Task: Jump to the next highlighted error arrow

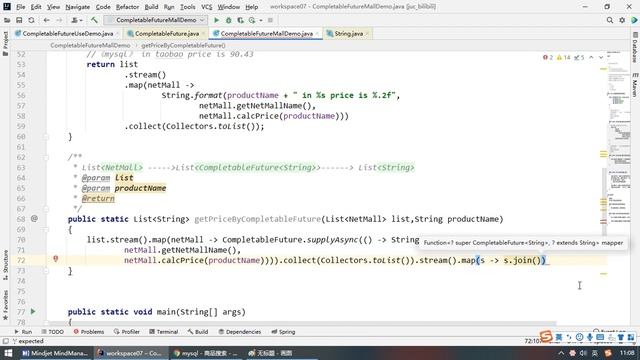Action: pos(601,58)
